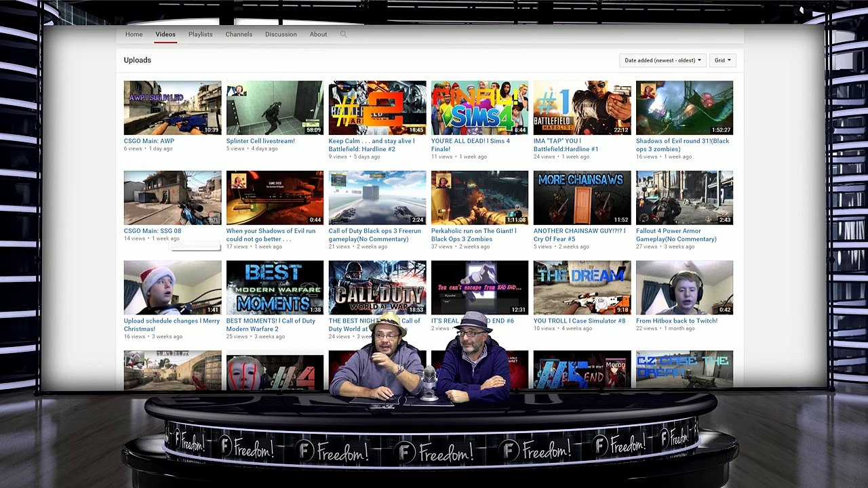
Task: Open the More Chainsaws thumbnail
Action: tap(582, 198)
